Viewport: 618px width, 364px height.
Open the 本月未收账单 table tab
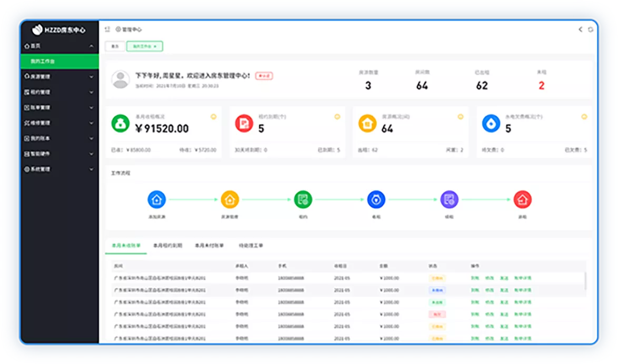point(126,246)
